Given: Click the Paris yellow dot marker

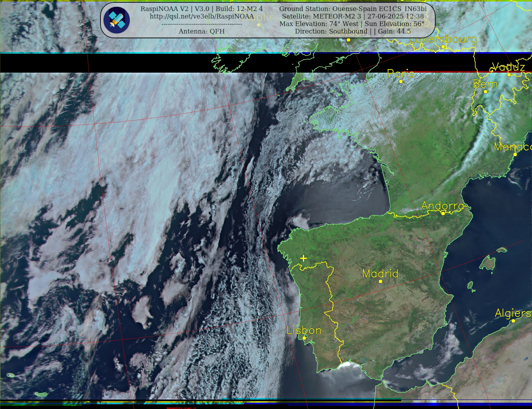Looking at the screenshot, I should pyautogui.click(x=401, y=81).
